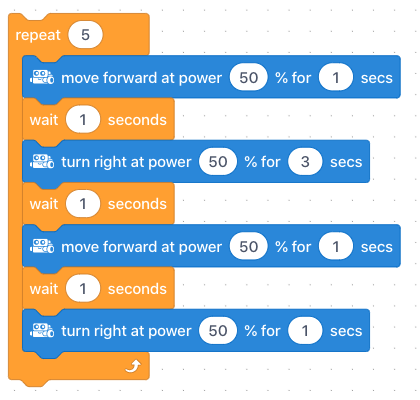Select secs value in second move forward block
This screenshot has width=420, height=400.
[336, 246]
